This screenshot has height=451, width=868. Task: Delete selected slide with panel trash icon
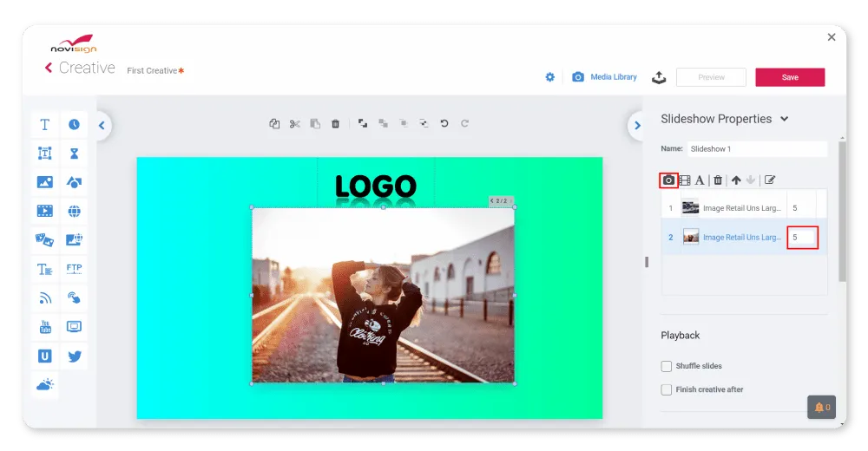pos(718,180)
